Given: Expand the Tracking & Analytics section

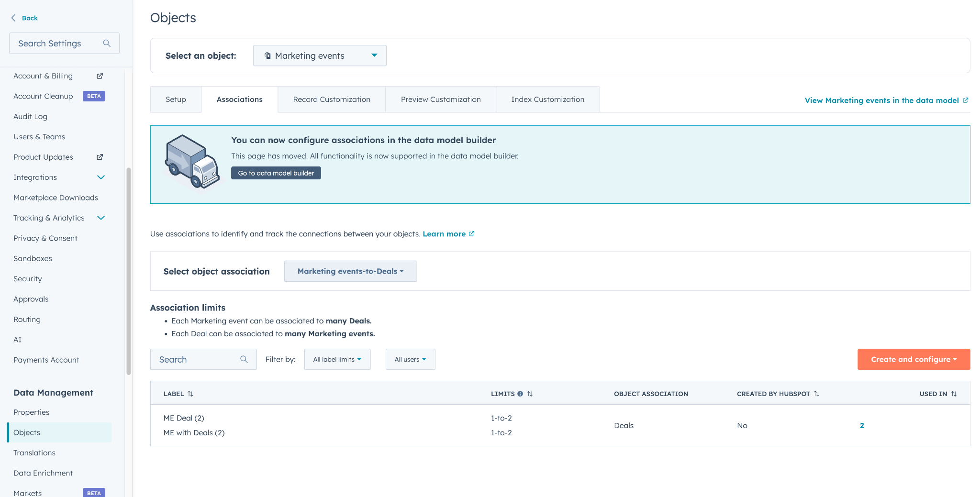Looking at the screenshot, I should (101, 218).
